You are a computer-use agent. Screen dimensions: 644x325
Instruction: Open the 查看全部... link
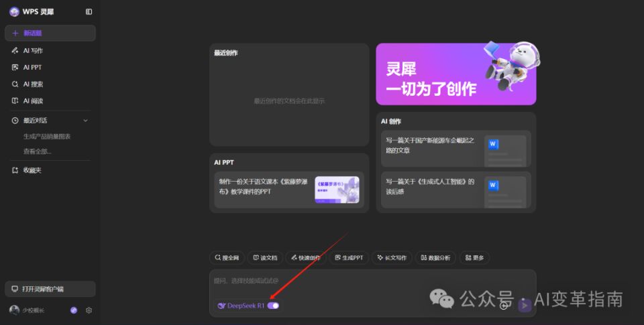click(37, 151)
